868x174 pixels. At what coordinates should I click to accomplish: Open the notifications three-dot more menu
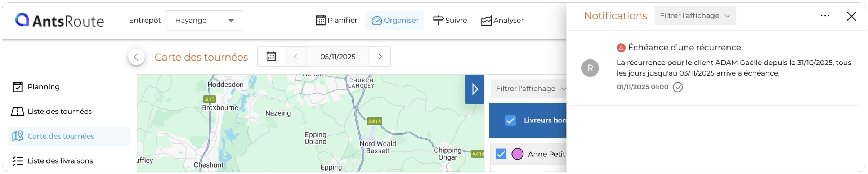pyautogui.click(x=825, y=16)
